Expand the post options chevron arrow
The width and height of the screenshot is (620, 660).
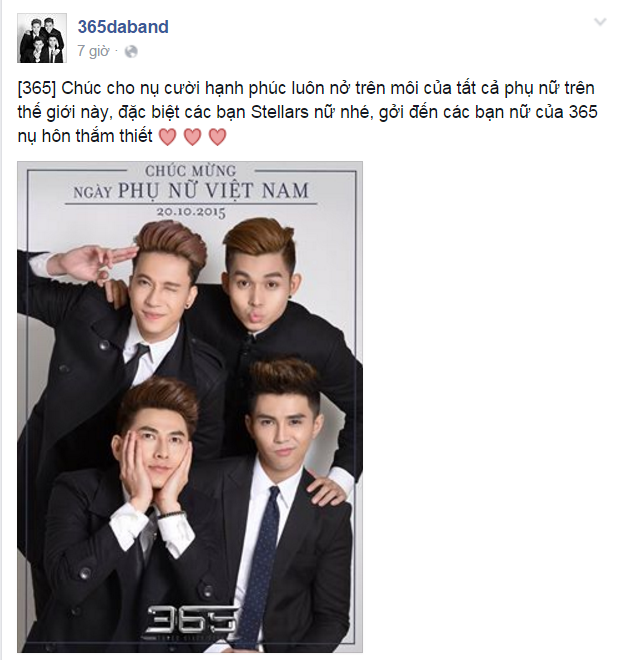coord(600,22)
